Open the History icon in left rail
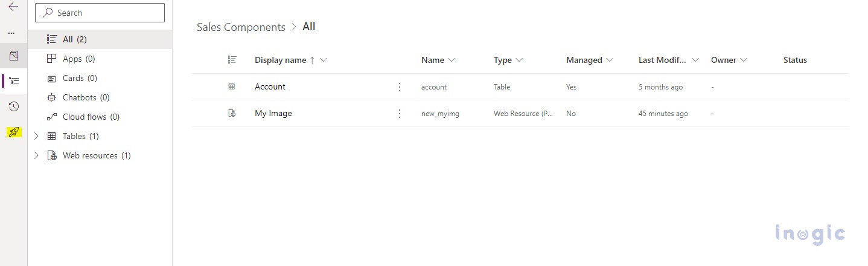 (x=14, y=106)
